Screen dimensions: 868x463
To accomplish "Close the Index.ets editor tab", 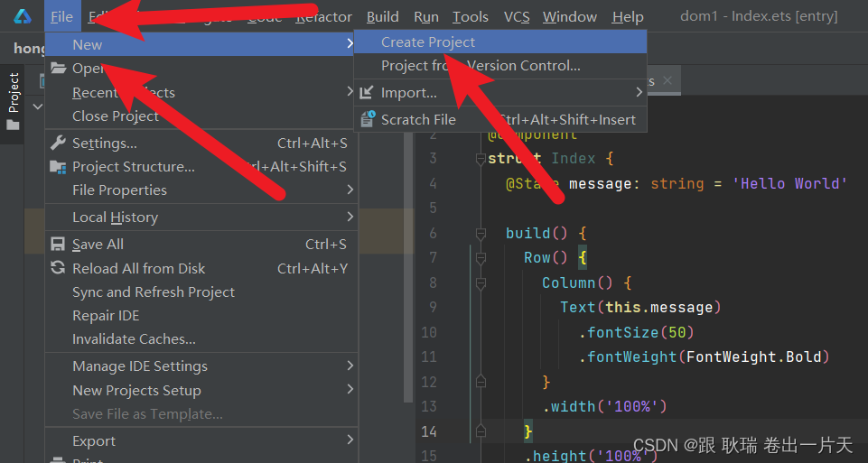I will pos(667,80).
